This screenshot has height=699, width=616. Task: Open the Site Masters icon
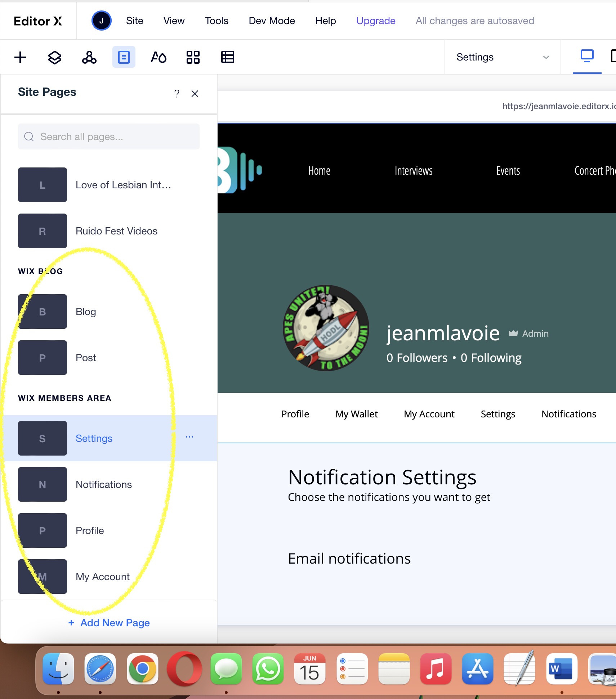pyautogui.click(x=89, y=57)
